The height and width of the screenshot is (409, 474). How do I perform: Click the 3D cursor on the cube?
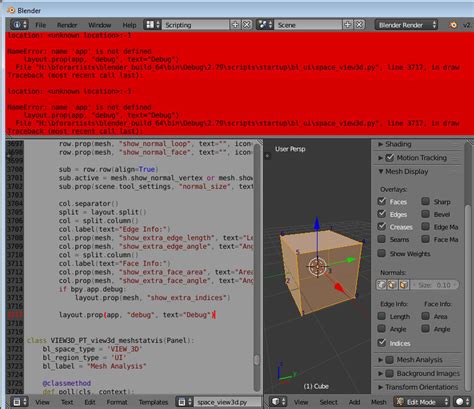(x=317, y=267)
